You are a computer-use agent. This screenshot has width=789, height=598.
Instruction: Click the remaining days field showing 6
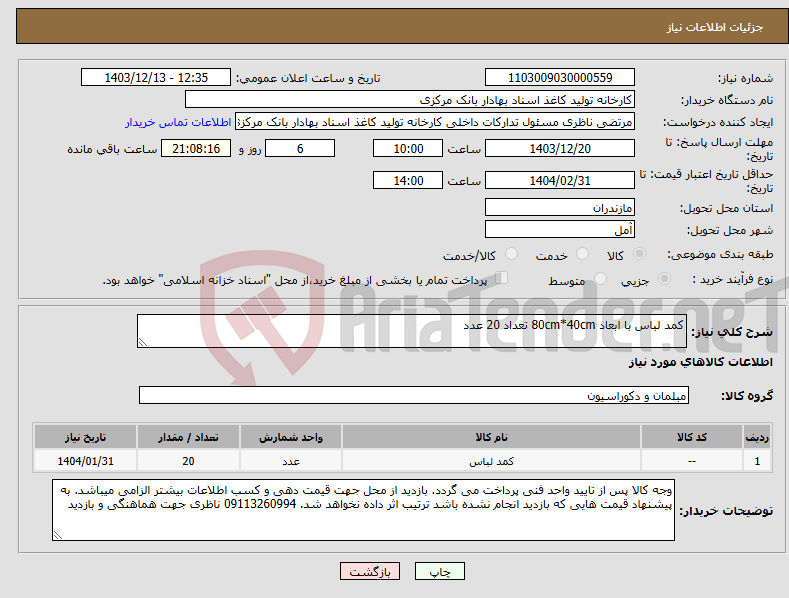click(300, 148)
